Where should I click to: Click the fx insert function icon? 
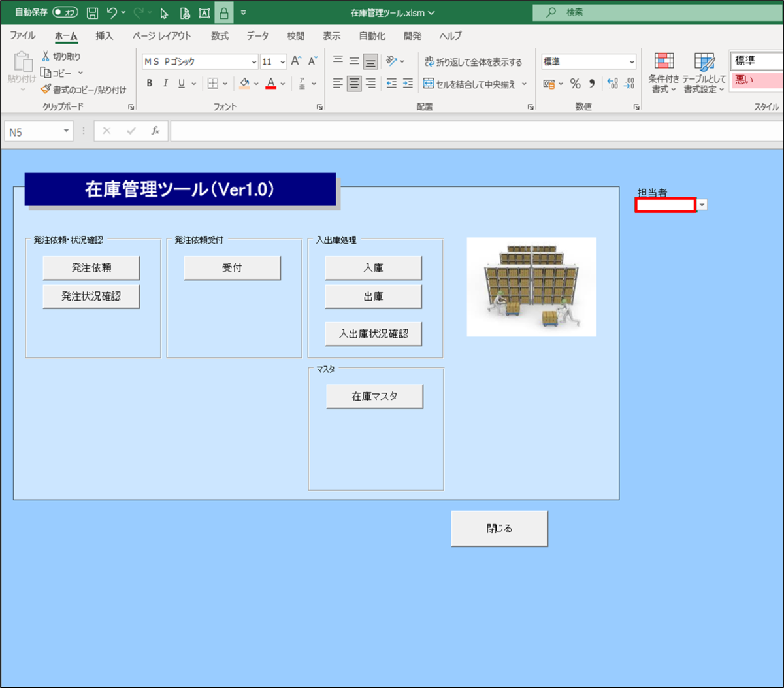(155, 131)
